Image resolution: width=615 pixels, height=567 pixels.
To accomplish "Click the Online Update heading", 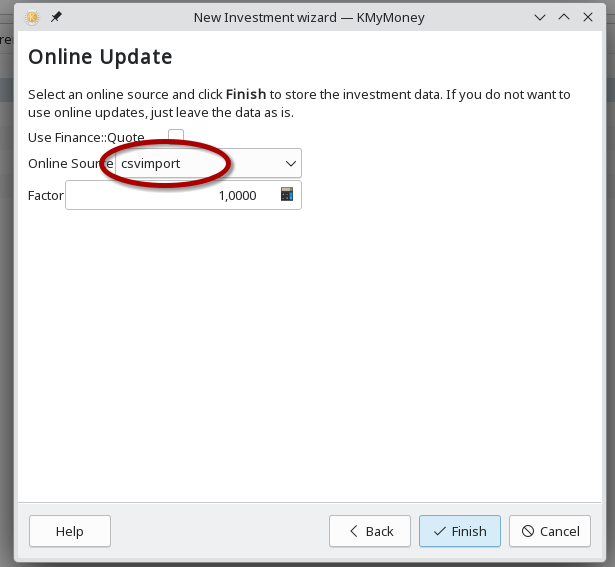I will [100, 57].
